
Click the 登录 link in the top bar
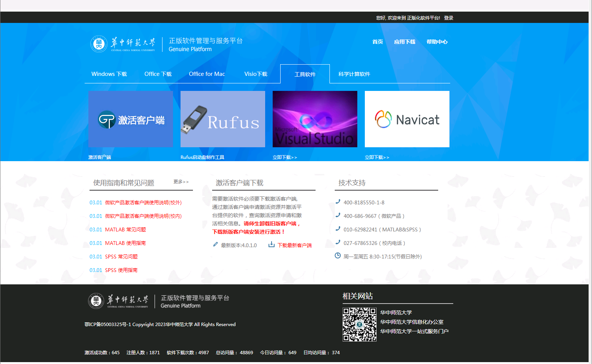448,18
